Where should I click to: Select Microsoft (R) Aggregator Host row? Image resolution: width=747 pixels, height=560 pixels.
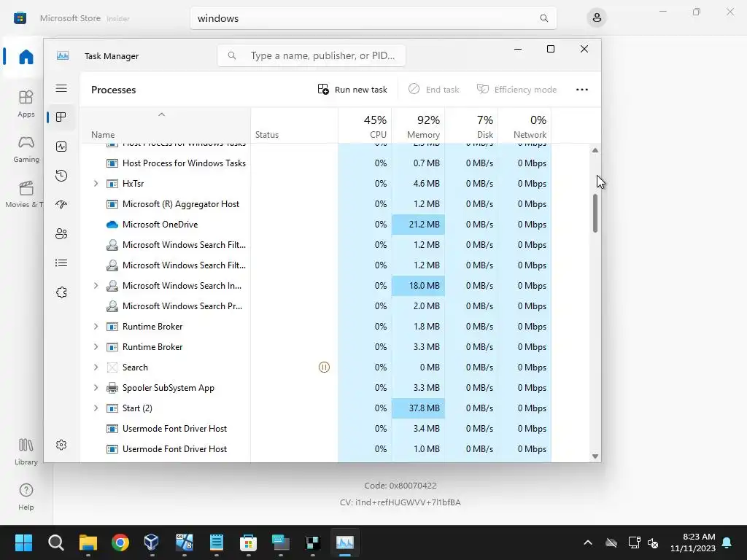point(315,204)
